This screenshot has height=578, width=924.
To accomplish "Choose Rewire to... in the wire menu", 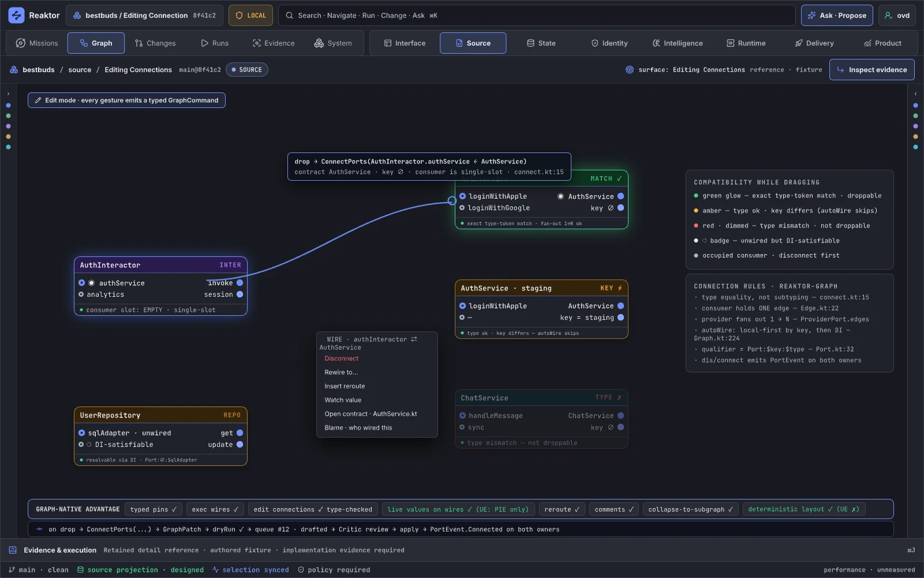I will pyautogui.click(x=341, y=372).
